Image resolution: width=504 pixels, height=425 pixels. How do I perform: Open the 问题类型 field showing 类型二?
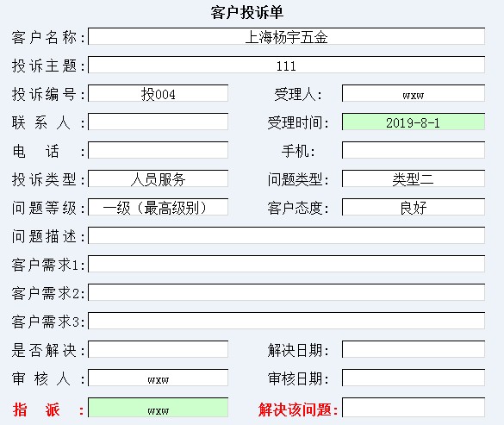coord(414,178)
